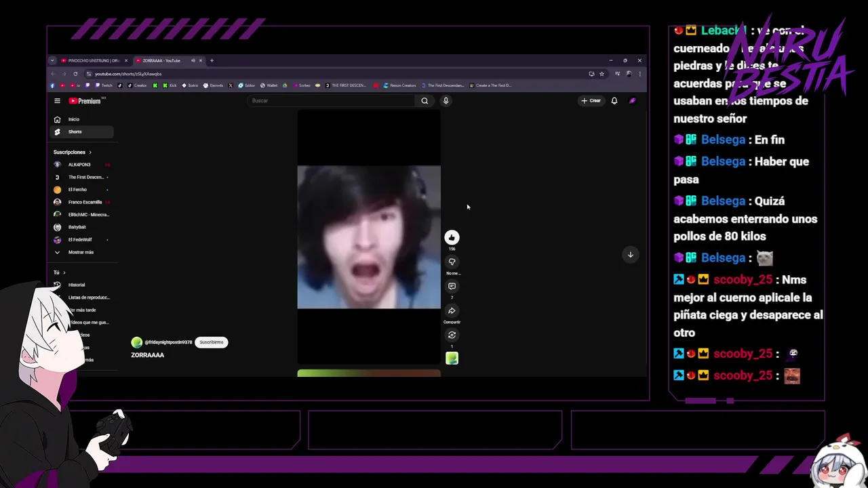Dislike the short with thumbs down
The height and width of the screenshot is (488, 868).
pos(452,262)
